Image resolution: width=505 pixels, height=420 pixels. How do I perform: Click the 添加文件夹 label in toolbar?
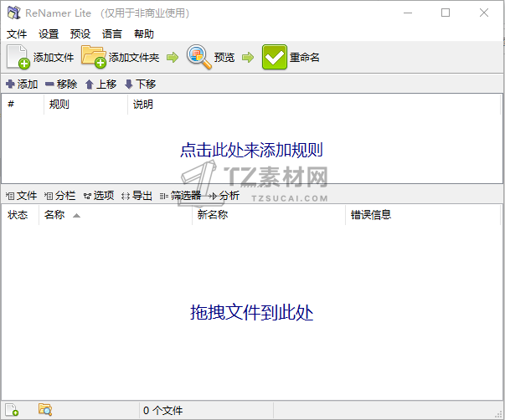pyautogui.click(x=134, y=57)
